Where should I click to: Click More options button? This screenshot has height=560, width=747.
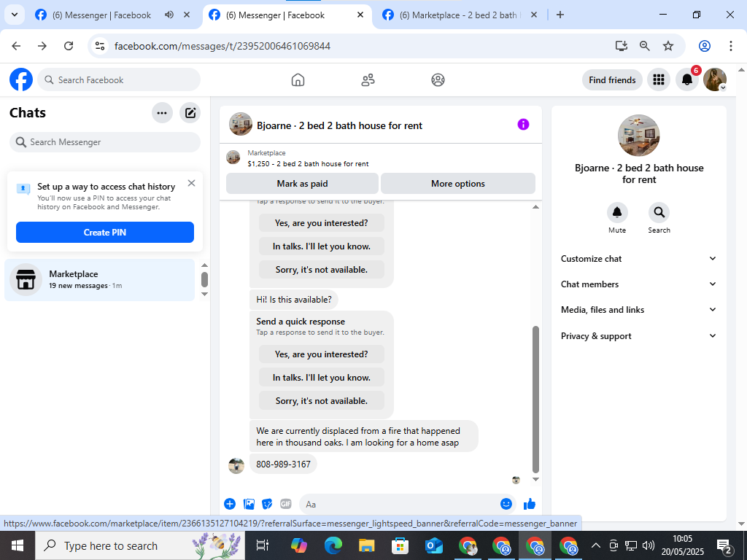tap(458, 183)
